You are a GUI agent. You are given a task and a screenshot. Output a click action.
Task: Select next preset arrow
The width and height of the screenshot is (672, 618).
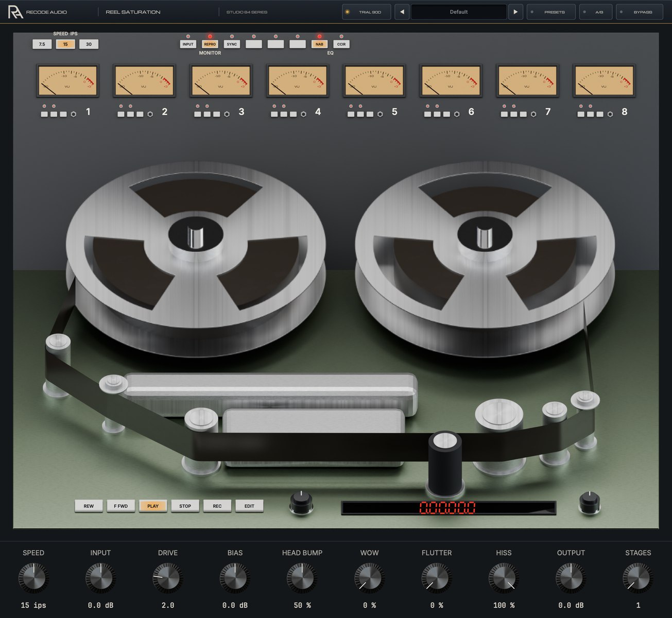[515, 12]
